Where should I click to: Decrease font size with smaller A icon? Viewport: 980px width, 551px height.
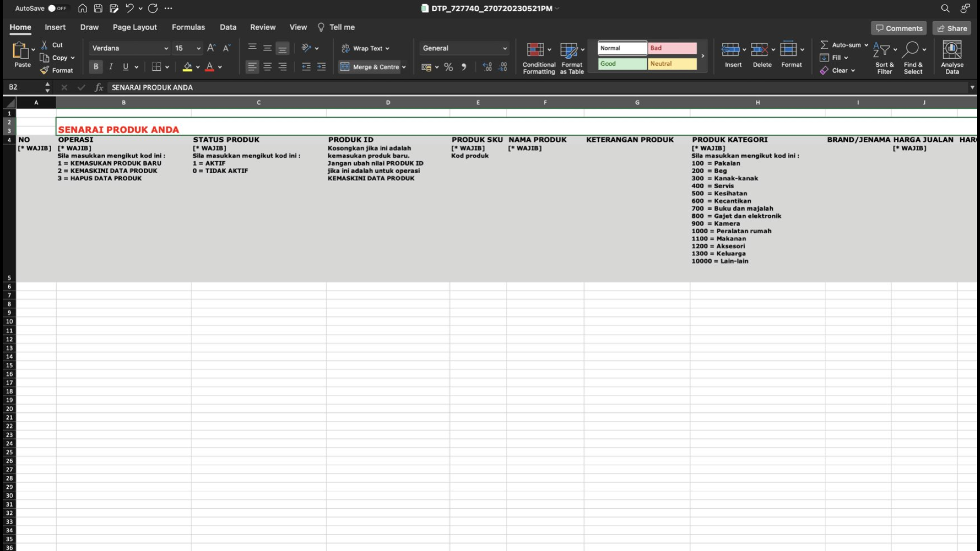(x=227, y=48)
